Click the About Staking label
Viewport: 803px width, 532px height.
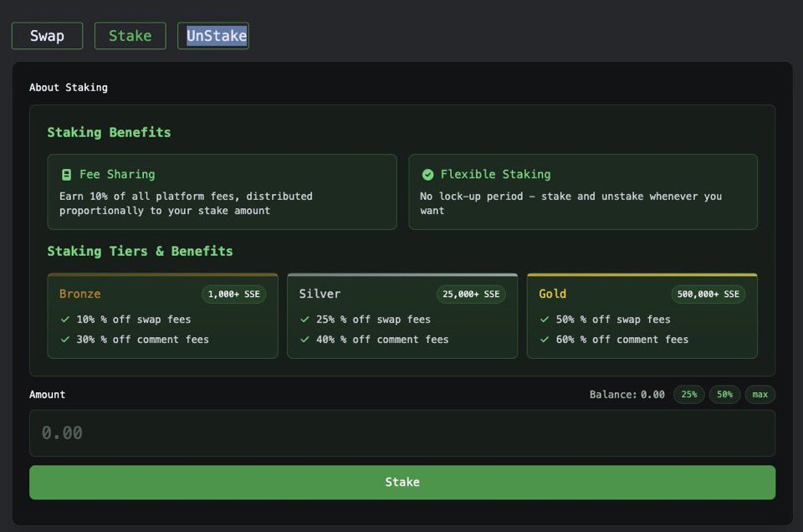[69, 88]
